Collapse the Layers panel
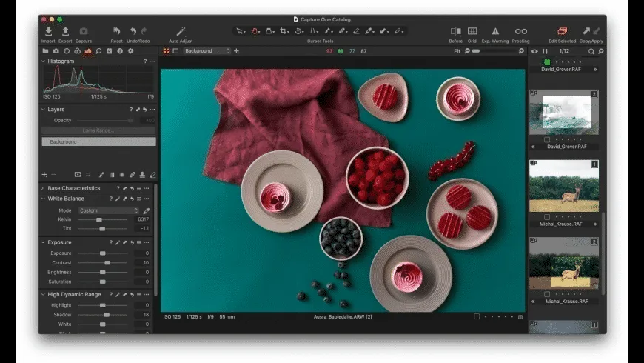644x363 pixels. click(43, 110)
